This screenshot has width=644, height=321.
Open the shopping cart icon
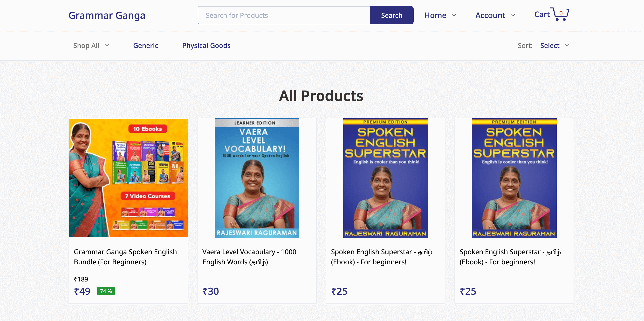tap(561, 14)
